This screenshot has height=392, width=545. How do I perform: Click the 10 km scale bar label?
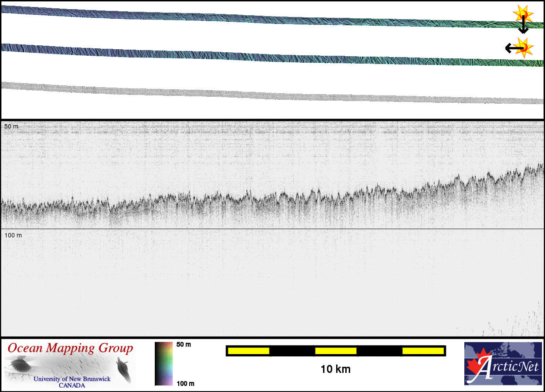[x=335, y=369]
